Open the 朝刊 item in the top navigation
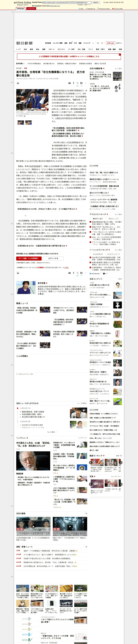138x644 pixels. [71, 43]
